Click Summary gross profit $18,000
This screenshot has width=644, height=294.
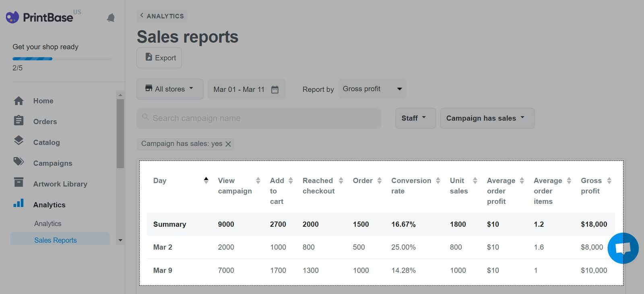(x=594, y=224)
